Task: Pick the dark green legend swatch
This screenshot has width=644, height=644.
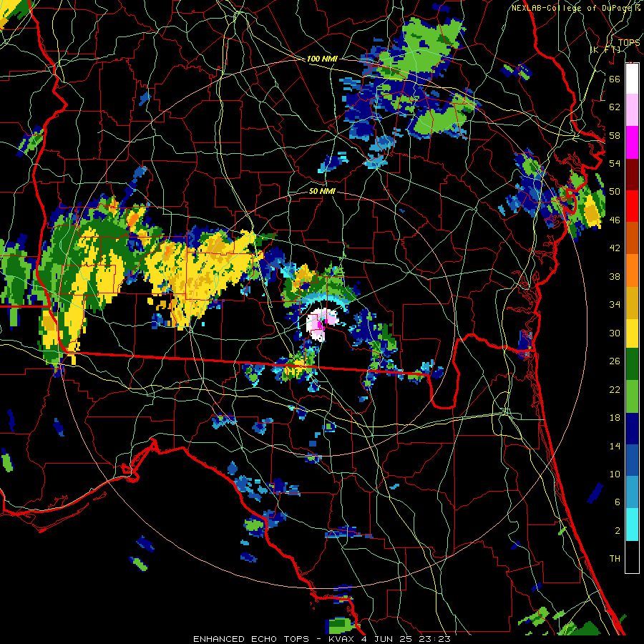Action: pyautogui.click(x=632, y=364)
